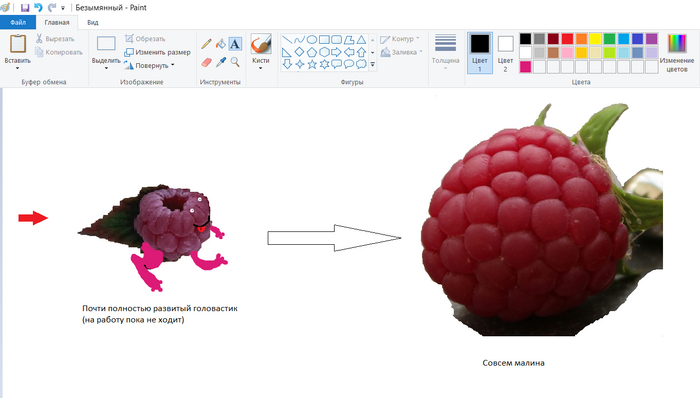Click the Save icon in title bar
This screenshot has width=700, height=398.
25,8
